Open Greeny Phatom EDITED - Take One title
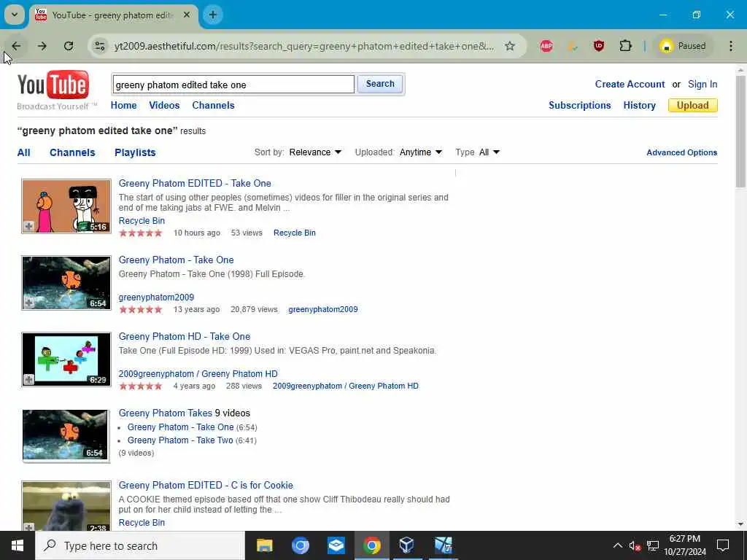Viewport: 747px width, 560px height. coord(195,183)
